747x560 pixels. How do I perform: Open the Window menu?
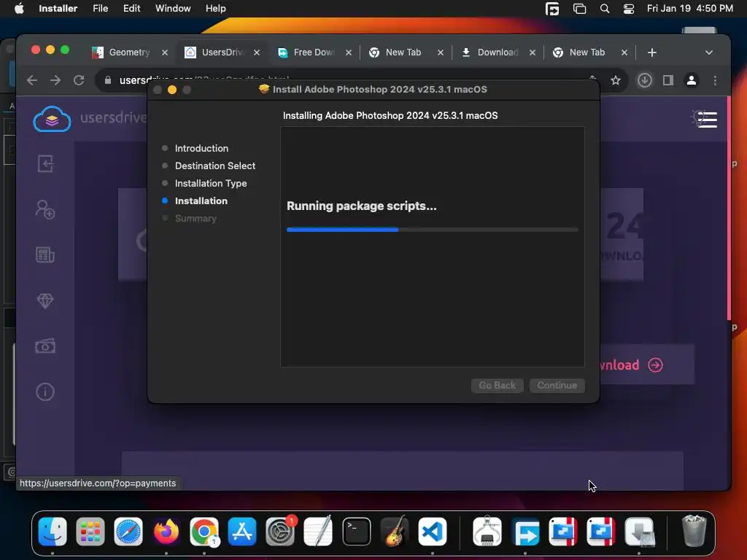173,9
